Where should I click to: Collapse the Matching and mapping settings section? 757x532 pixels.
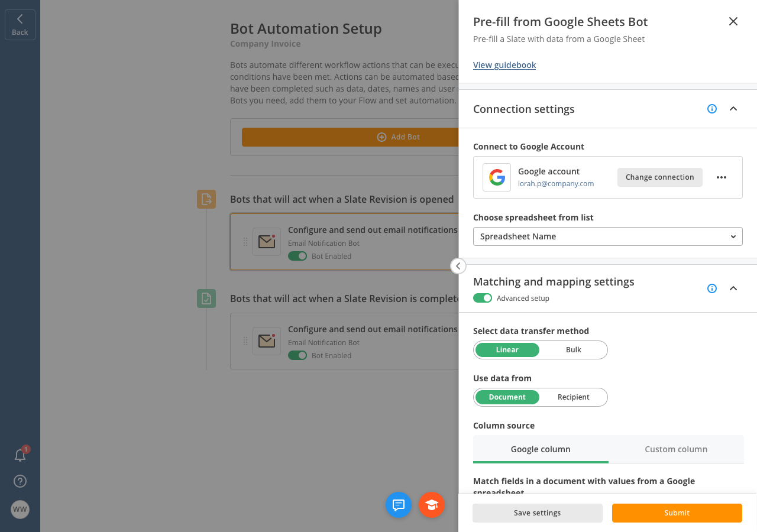point(733,288)
